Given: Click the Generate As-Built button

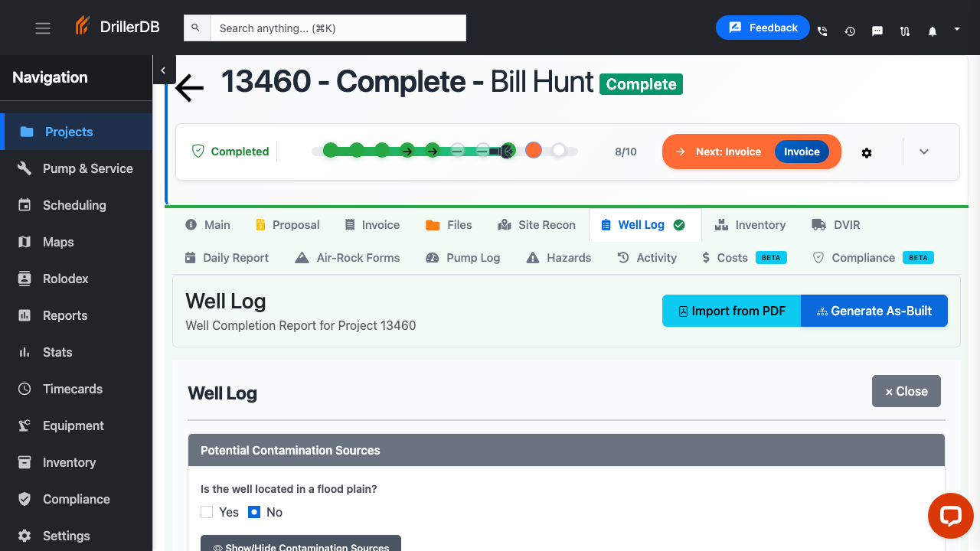Looking at the screenshot, I should [x=874, y=311].
